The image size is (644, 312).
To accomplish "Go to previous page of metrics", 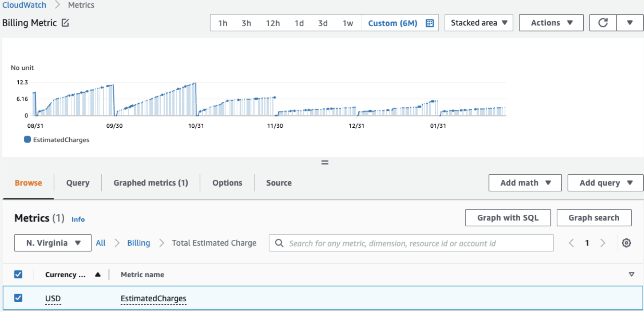I will [x=571, y=243].
